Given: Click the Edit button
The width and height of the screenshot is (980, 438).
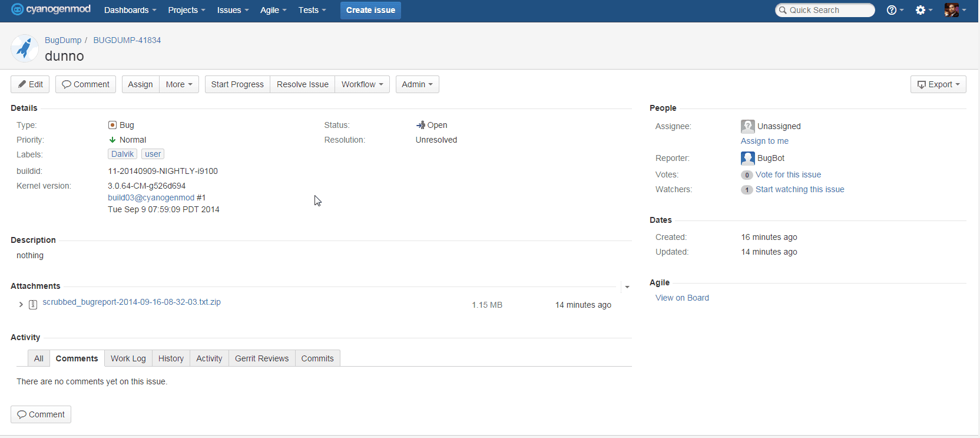Looking at the screenshot, I should (x=30, y=84).
